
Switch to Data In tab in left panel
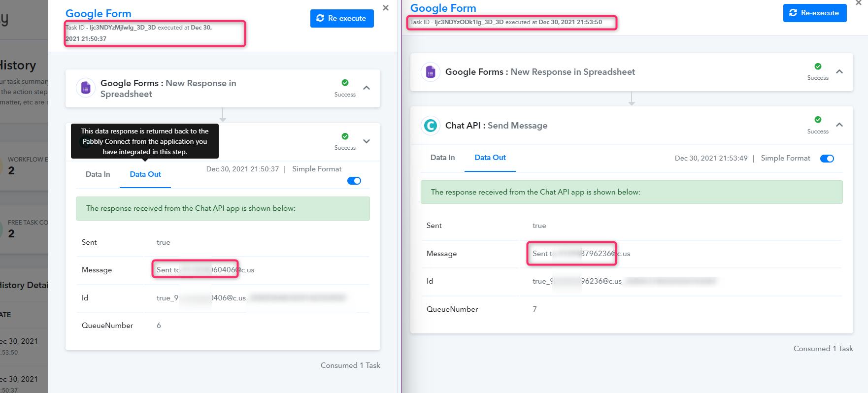(x=98, y=174)
